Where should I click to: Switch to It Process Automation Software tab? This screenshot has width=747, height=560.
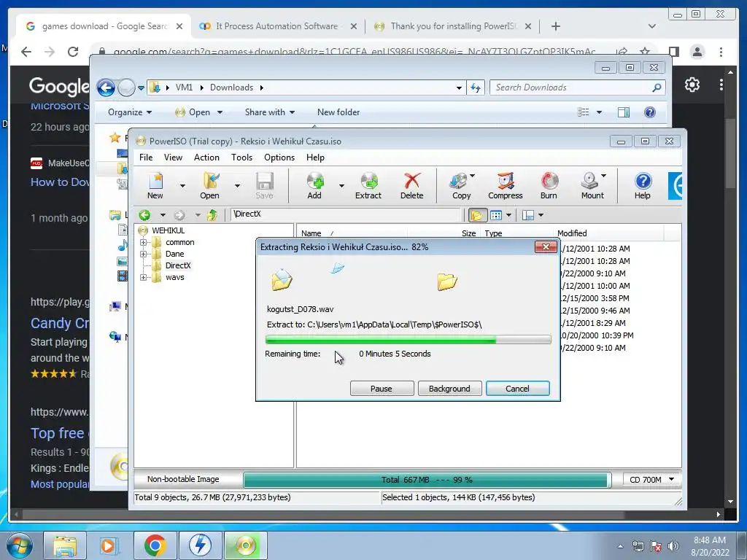click(x=276, y=26)
